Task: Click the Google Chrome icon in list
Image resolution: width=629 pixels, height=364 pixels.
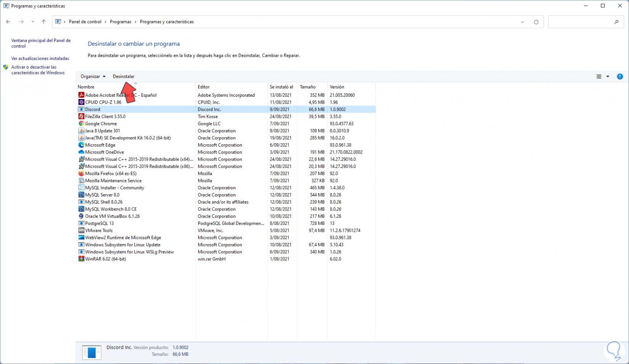Action: point(81,124)
